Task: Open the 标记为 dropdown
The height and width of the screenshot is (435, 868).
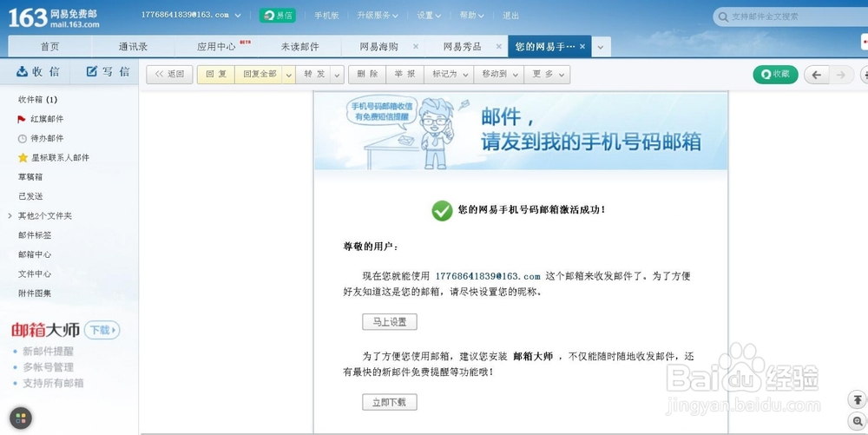Action: pyautogui.click(x=449, y=75)
